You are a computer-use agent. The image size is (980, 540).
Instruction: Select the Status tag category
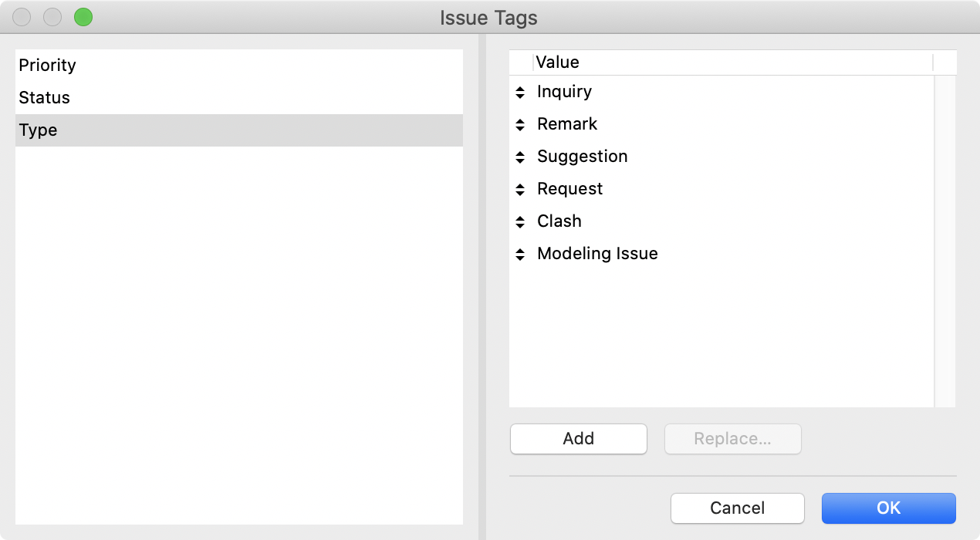(x=239, y=98)
